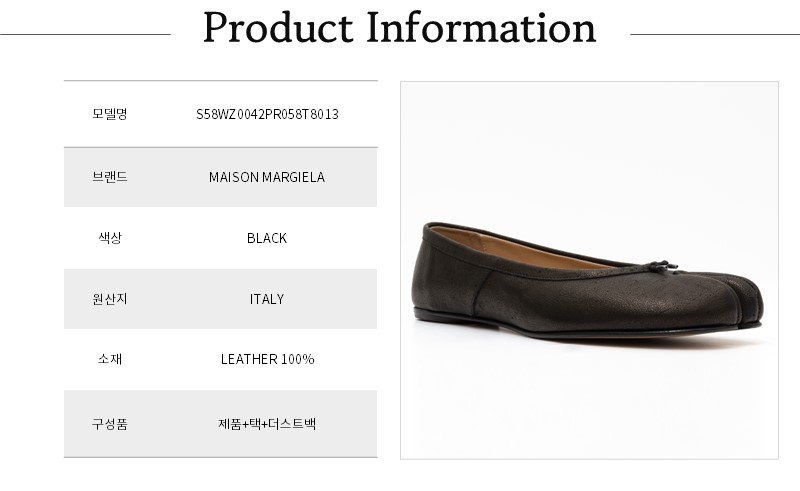The width and height of the screenshot is (800, 491).
Task: Click the BLACK color value
Action: click(x=267, y=238)
